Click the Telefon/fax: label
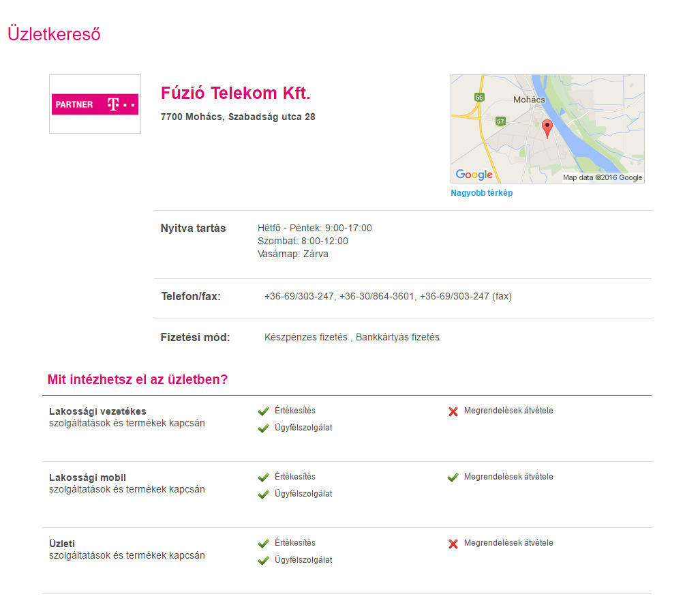Screen dimensions: 700x603 (191, 297)
